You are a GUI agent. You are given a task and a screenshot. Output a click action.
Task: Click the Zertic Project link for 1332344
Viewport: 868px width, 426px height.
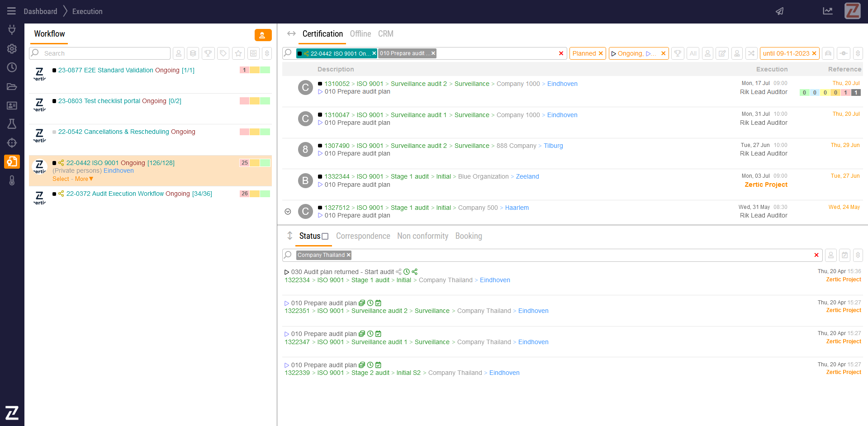(x=766, y=185)
